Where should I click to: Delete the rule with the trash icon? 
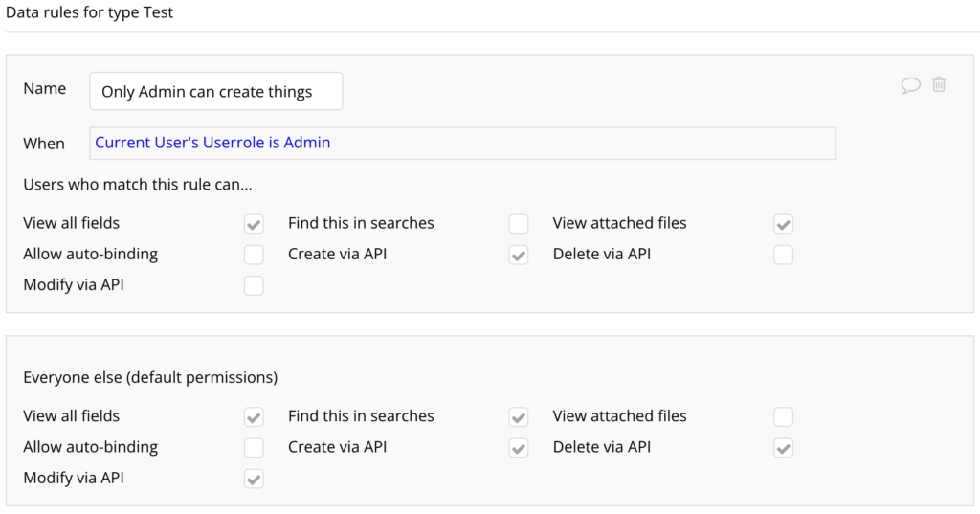point(939,84)
